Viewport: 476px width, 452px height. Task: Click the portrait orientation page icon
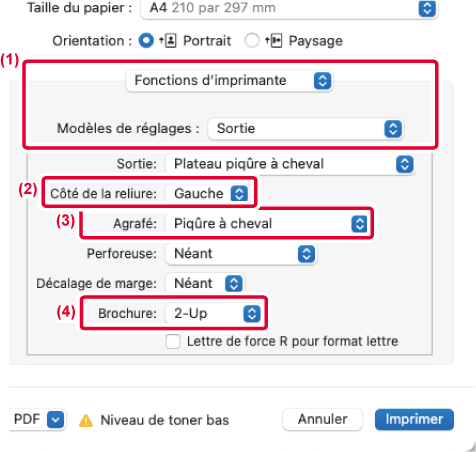pyautogui.click(x=168, y=41)
